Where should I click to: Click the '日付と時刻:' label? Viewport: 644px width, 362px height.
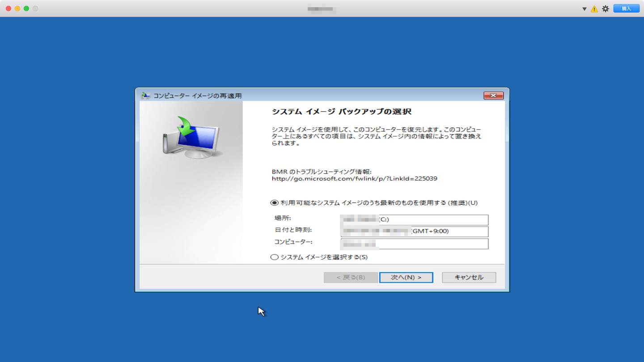[293, 230]
